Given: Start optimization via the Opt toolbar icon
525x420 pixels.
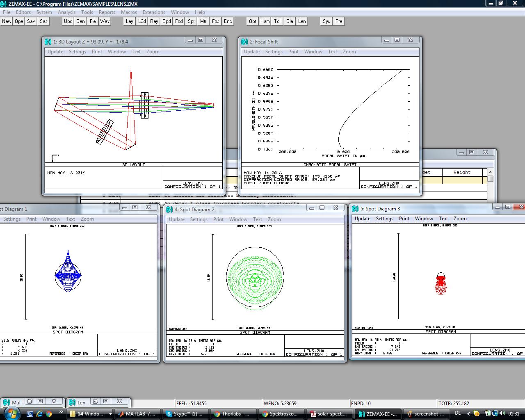Looking at the screenshot, I should pos(252,21).
